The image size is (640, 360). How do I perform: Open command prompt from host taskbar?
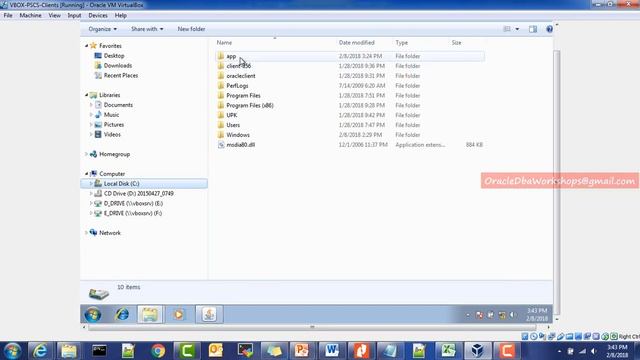tap(99, 351)
